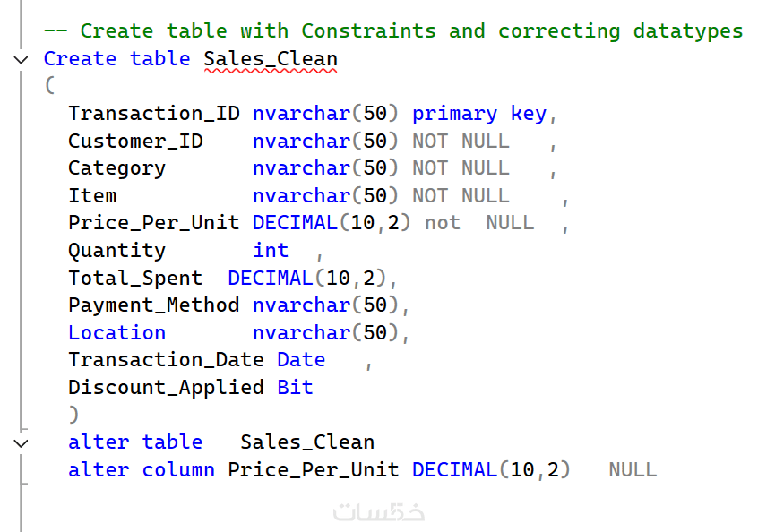Click the red-underlined Sales_Clean table name
The height and width of the screenshot is (532, 758).
[271, 60]
